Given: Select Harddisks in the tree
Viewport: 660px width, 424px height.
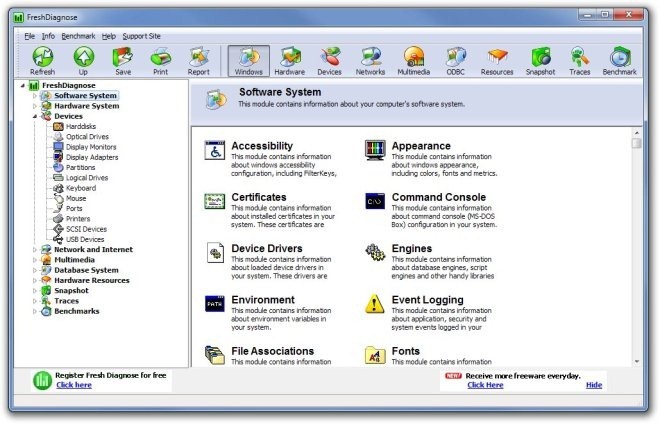Looking at the screenshot, I should [x=80, y=126].
